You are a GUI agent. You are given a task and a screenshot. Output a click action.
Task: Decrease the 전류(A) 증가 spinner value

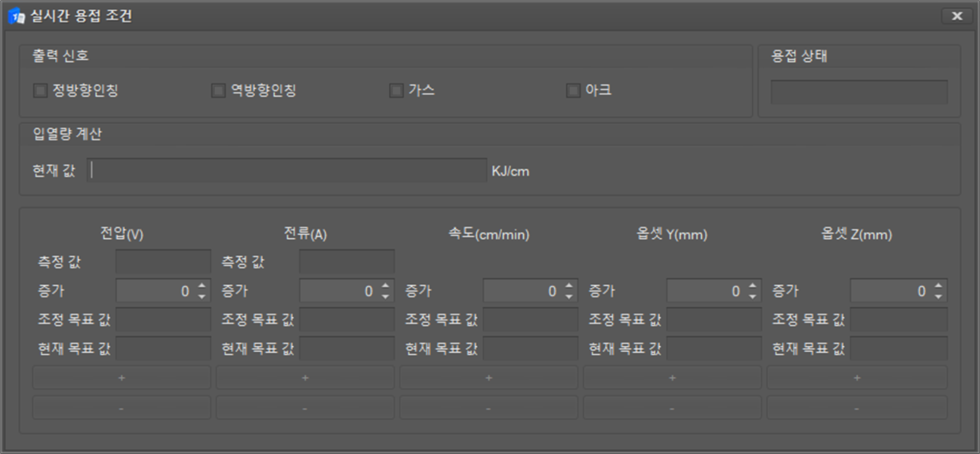[385, 296]
